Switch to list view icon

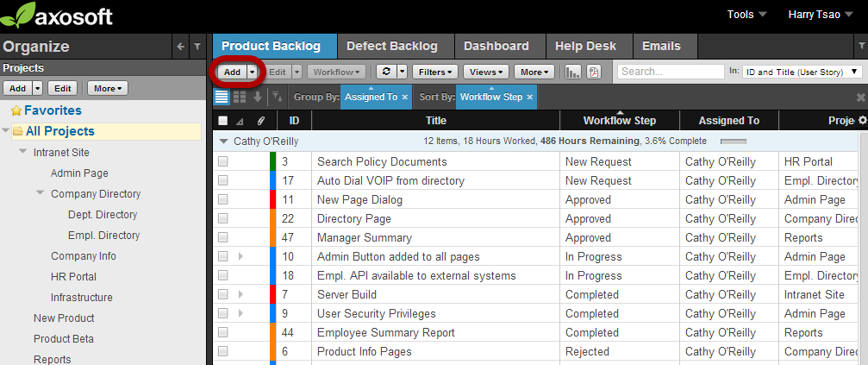tap(222, 97)
